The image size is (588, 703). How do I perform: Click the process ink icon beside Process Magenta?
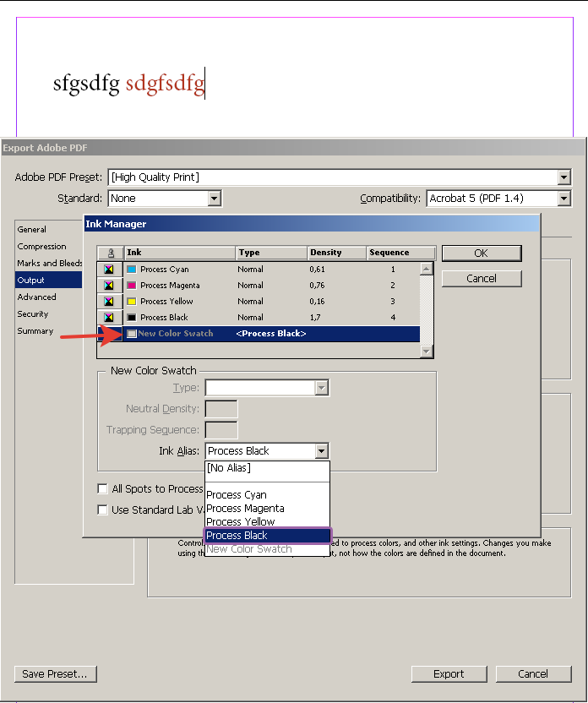pyautogui.click(x=109, y=286)
